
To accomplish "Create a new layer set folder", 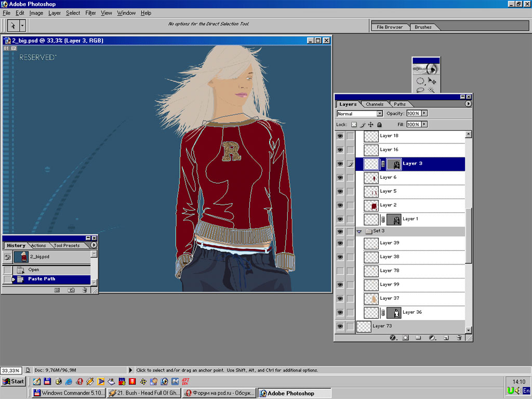I will 418,338.
